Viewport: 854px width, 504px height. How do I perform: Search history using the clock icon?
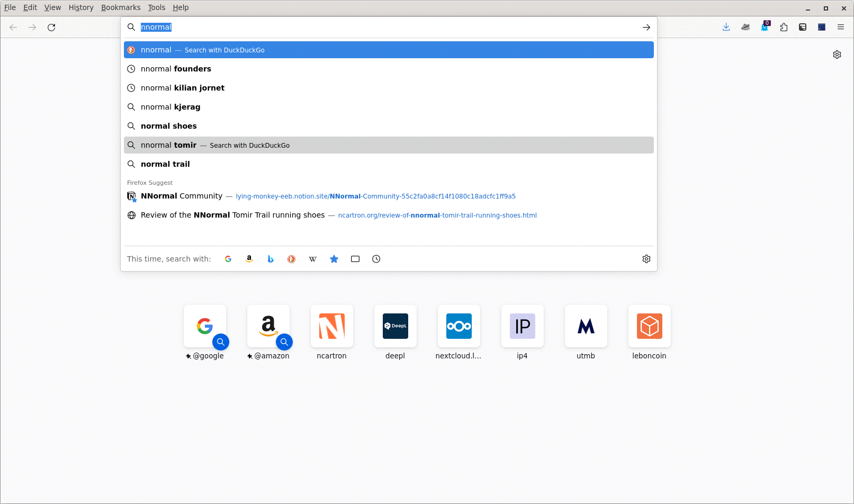[x=376, y=259]
